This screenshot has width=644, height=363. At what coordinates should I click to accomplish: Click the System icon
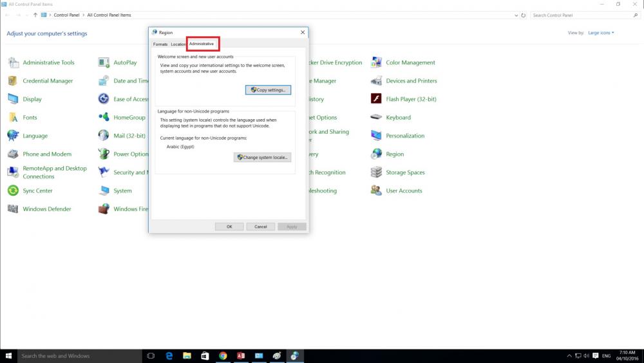pyautogui.click(x=104, y=191)
